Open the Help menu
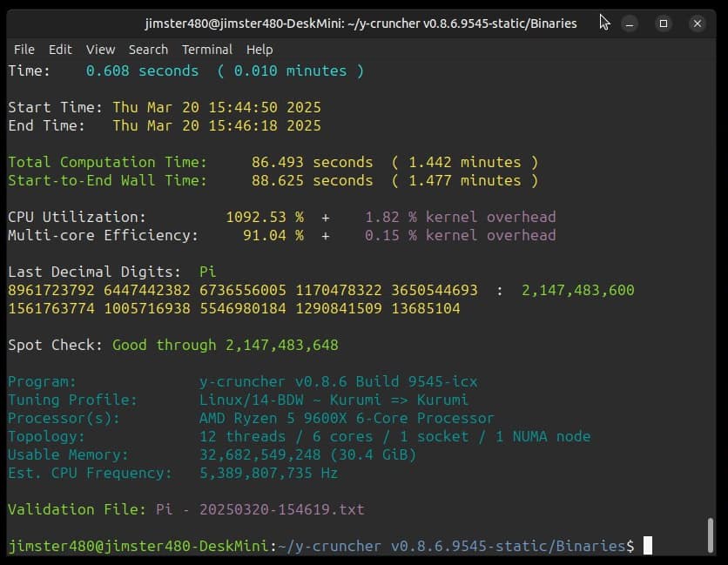 tap(260, 50)
